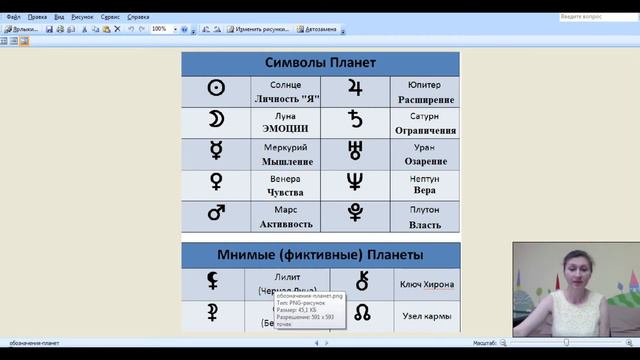
Task: Click the 100% zoom field
Action: point(161,29)
